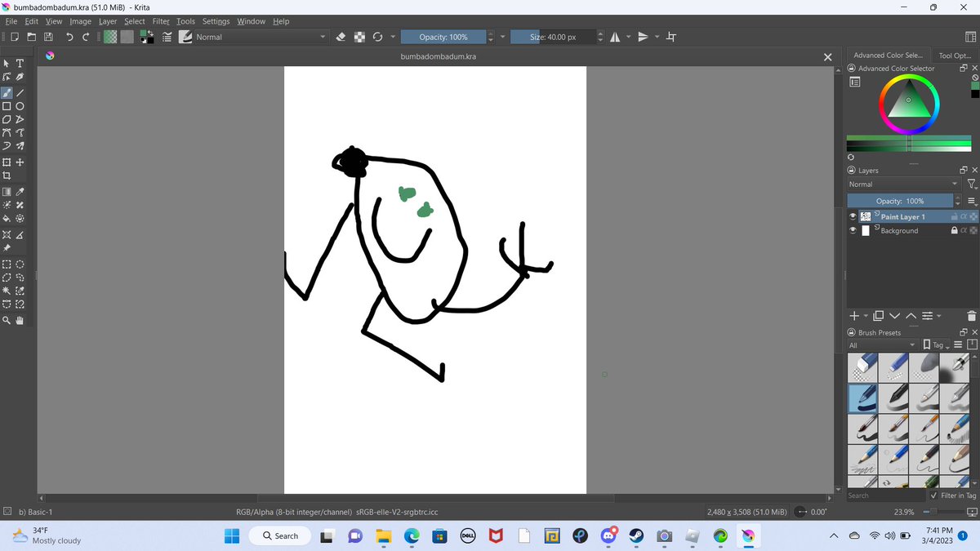Click the Save document icon
Image resolution: width=980 pixels, height=551 pixels.
pos(48,37)
